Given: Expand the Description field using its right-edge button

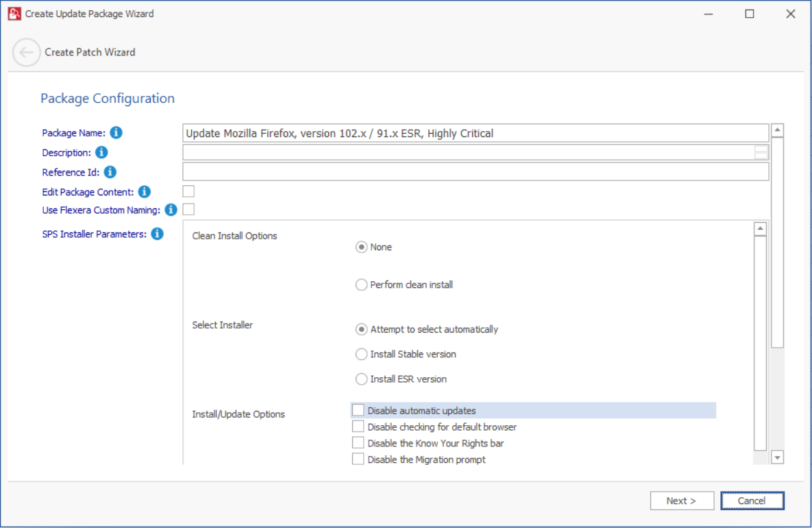Looking at the screenshot, I should pyautogui.click(x=761, y=152).
